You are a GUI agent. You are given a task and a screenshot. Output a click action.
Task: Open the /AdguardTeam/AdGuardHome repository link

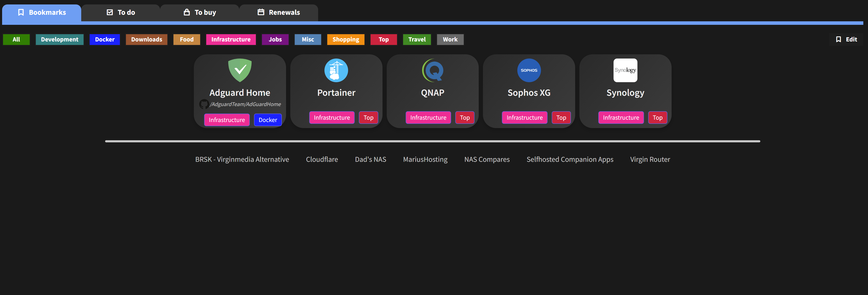pos(245,104)
